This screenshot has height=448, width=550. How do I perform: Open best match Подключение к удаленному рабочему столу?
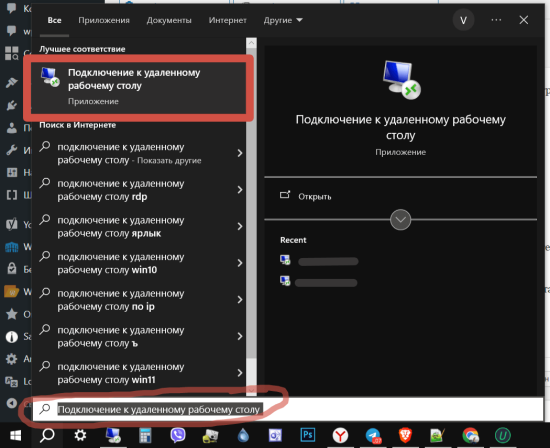click(139, 87)
